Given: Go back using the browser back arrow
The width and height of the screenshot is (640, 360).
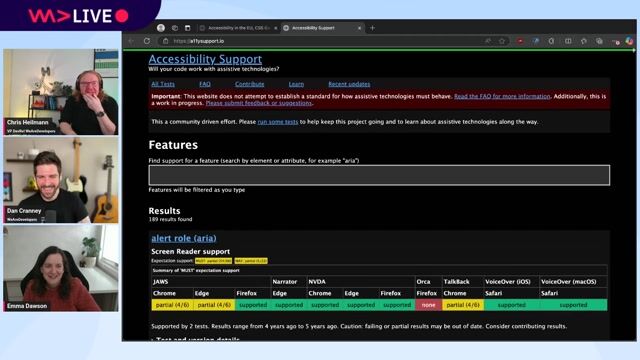Looking at the screenshot, I should 131,41.
